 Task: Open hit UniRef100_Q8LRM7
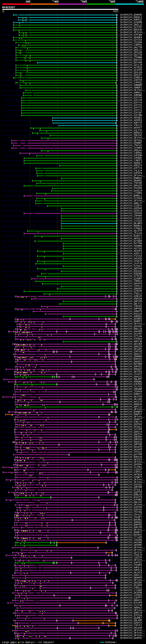pos(131,379)
